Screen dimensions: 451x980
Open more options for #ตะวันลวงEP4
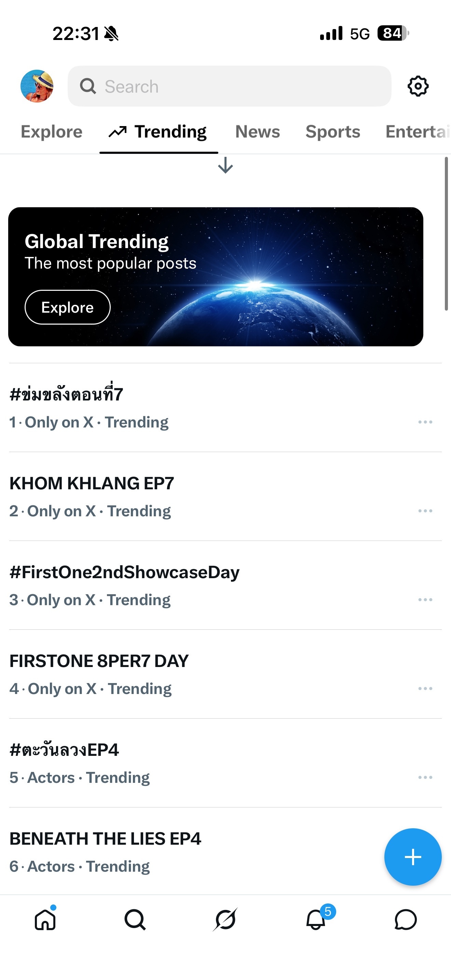pos(425,777)
